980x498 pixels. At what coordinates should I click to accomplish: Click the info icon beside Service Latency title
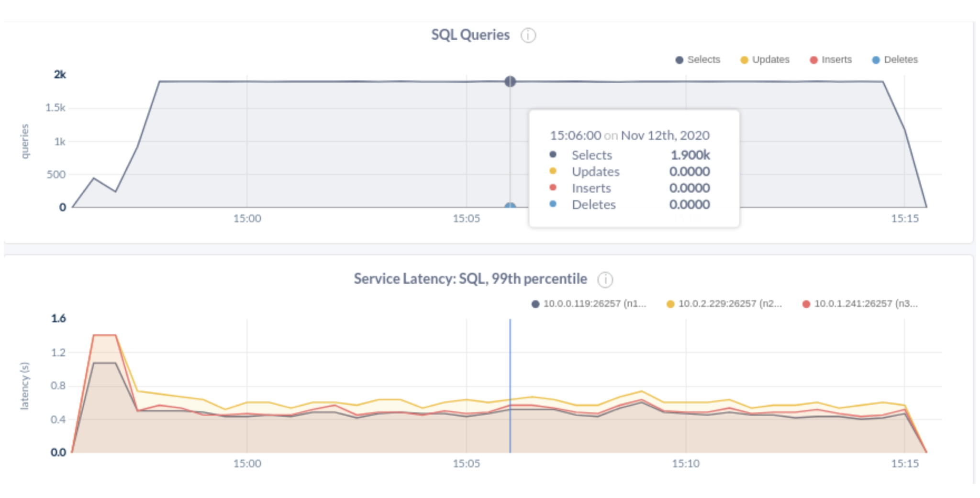click(x=605, y=278)
